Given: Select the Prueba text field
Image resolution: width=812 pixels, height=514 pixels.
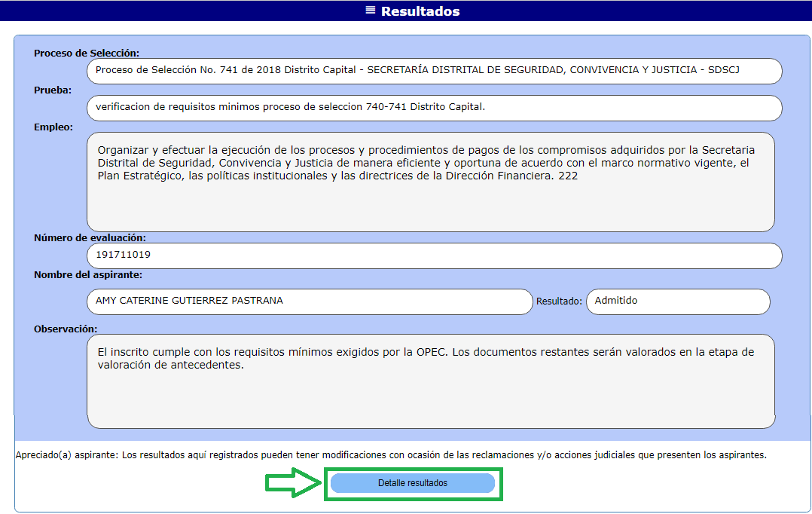Looking at the screenshot, I should [435, 108].
